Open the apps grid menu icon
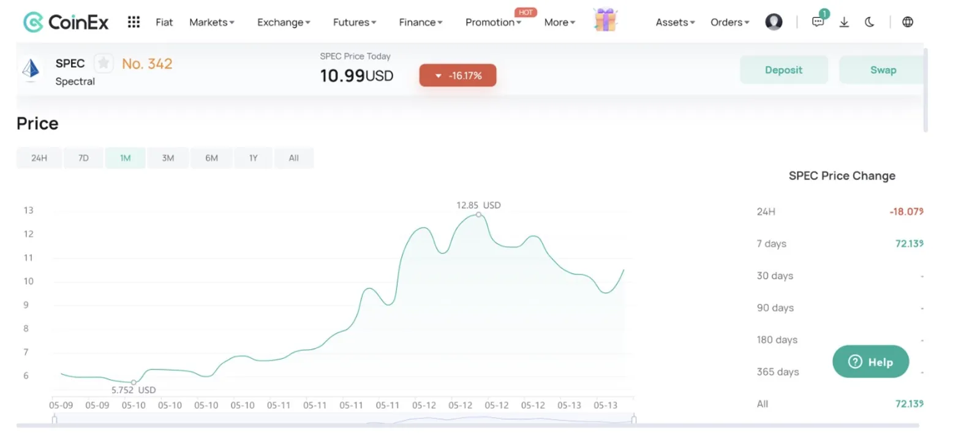 tap(134, 22)
